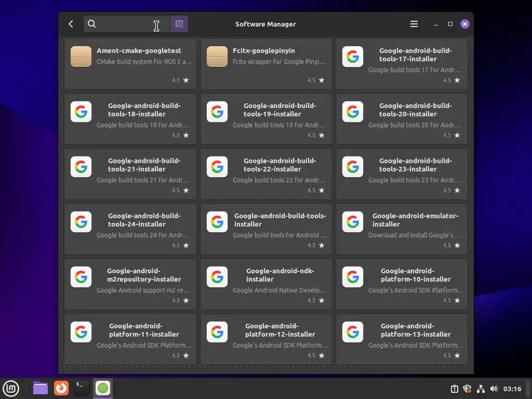Open Google-android-platform-13-installer title
This screenshot has width=532, height=399.
coord(415,330)
